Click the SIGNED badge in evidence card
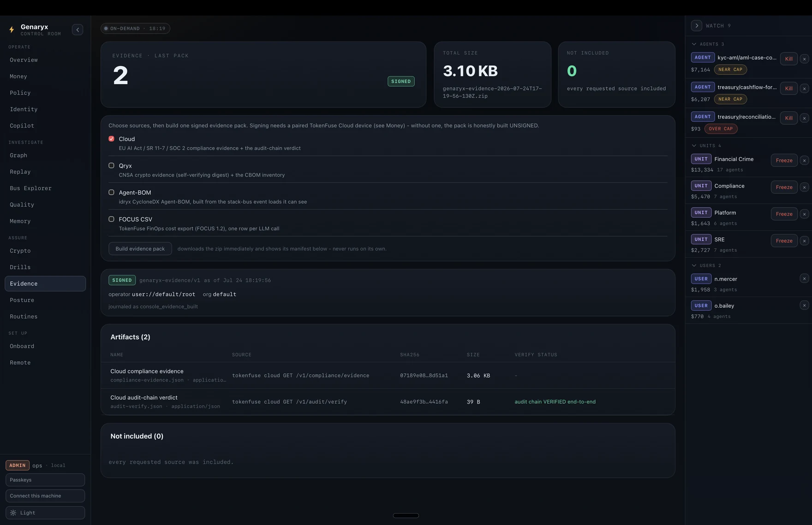The image size is (812, 525). click(401, 82)
